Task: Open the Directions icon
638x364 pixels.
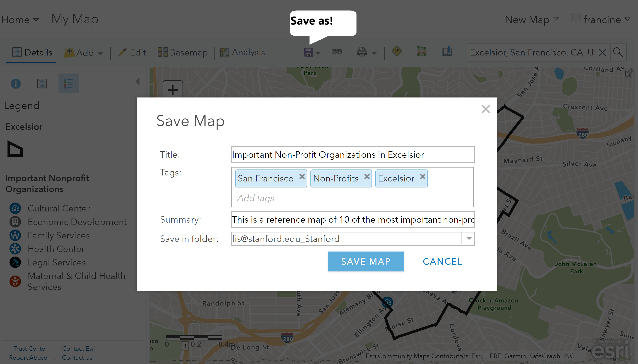Action: (397, 51)
